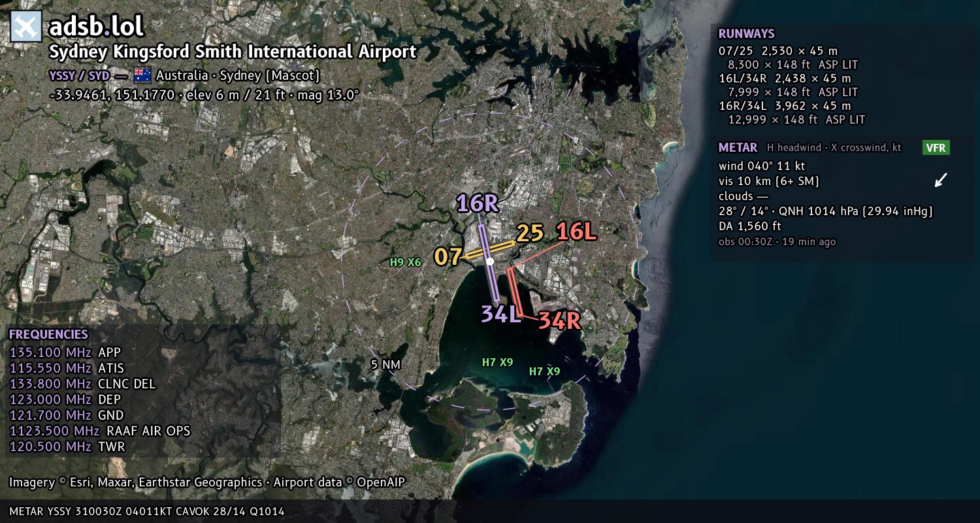Screen dimensions: 980x523
Task: Click the Australian flag icon
Action: (142, 75)
